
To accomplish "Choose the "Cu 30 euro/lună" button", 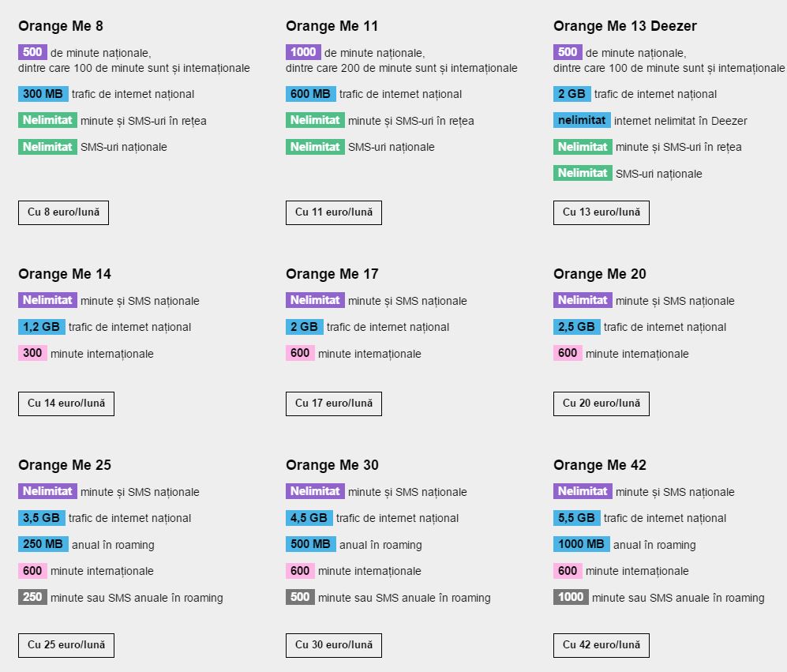I will 333,645.
